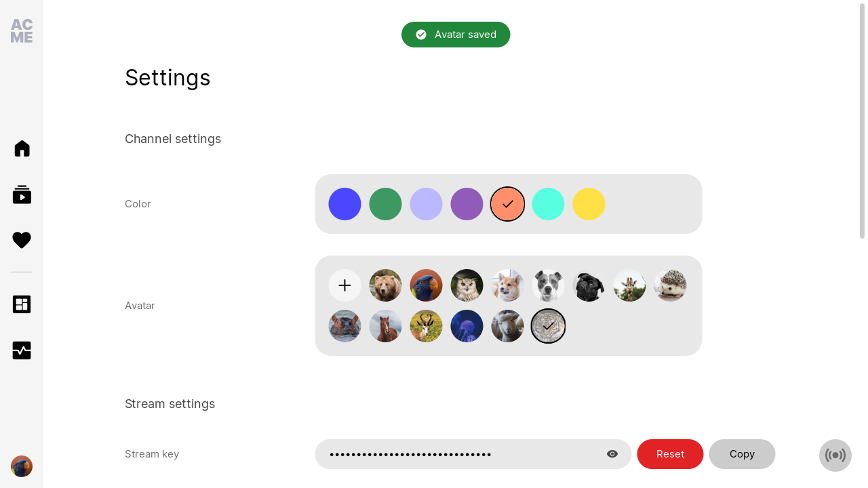This screenshot has height=488, width=868.
Task: Open the activity pulse icon
Action: (x=22, y=350)
